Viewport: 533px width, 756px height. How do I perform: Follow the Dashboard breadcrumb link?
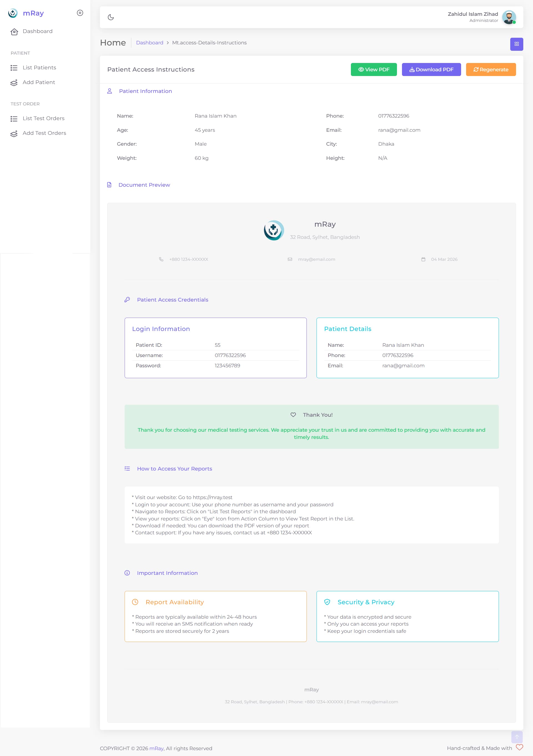(150, 43)
